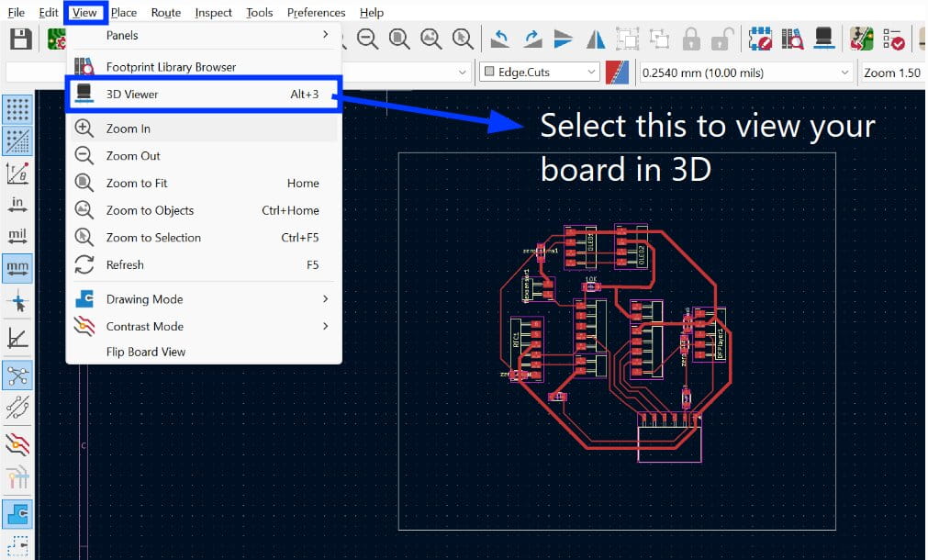Toggle grid overrides
This screenshot has height=560, width=928.
(17, 140)
